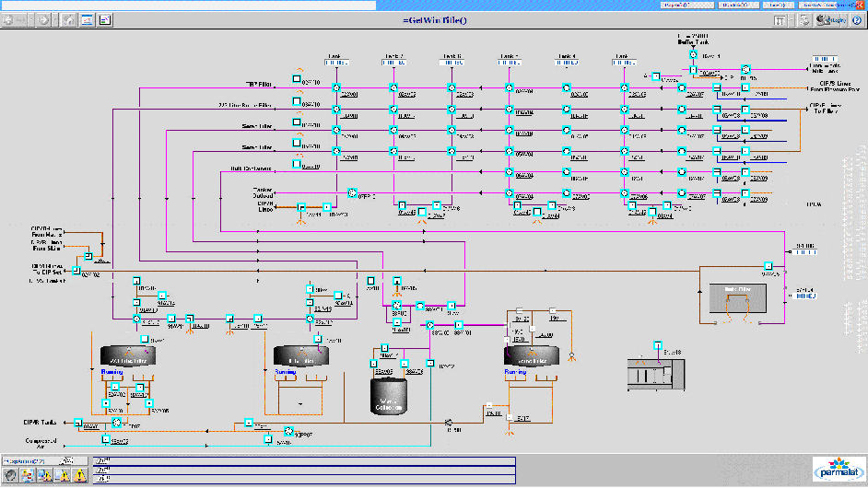Click the top alarm message bar

click(x=302, y=459)
